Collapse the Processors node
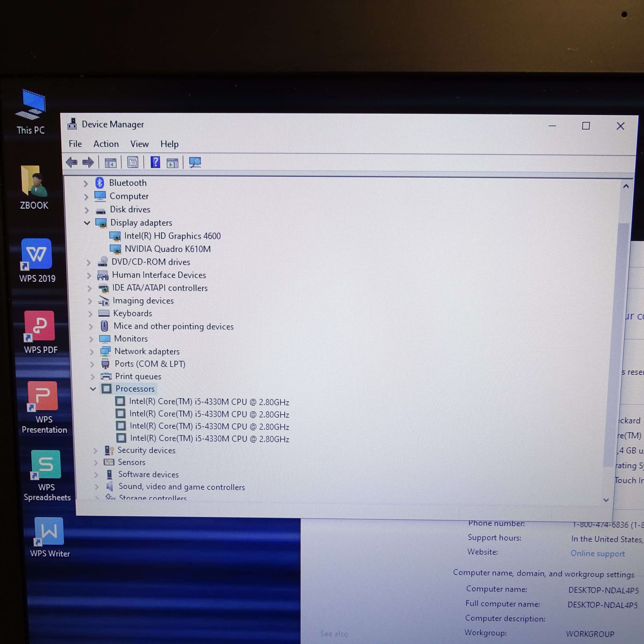644x644 pixels. [93, 389]
